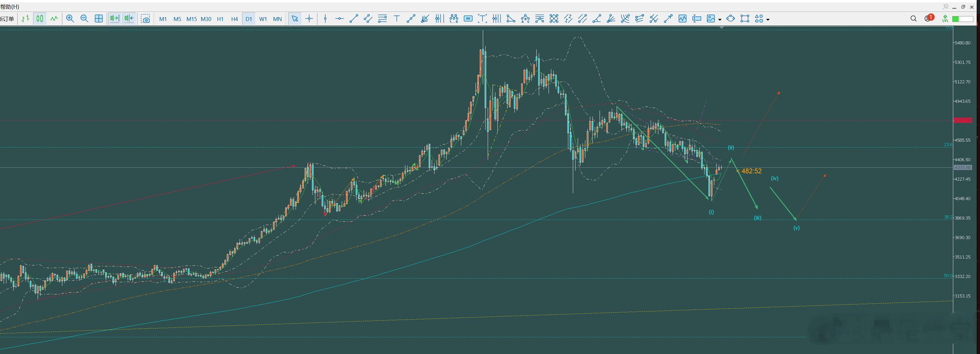This screenshot has height=354, width=980.
Task: Take a chart screenshot with camera icon
Action: click(x=145, y=19)
